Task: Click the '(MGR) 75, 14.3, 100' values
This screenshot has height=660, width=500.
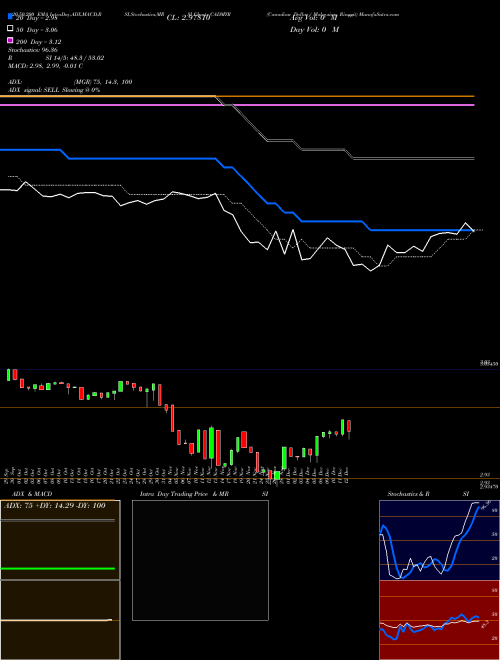Action: tap(103, 82)
